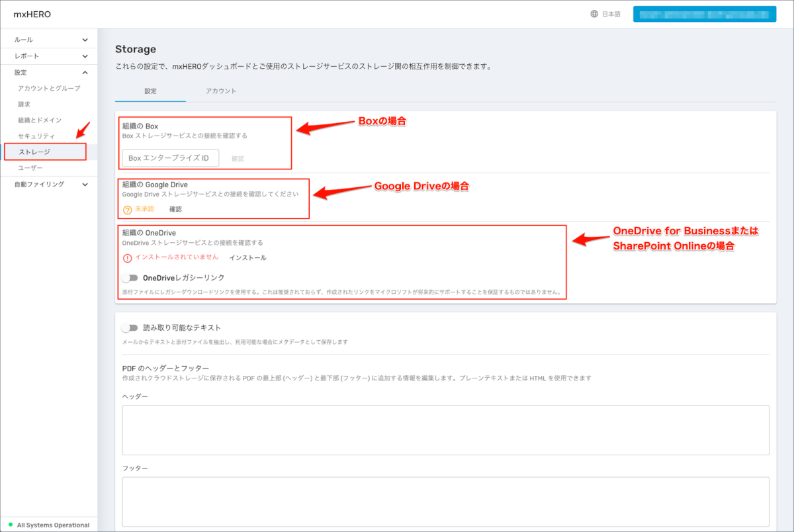Expand the ルール sidebar section
Viewport: 794px width, 532px height.
coord(49,40)
